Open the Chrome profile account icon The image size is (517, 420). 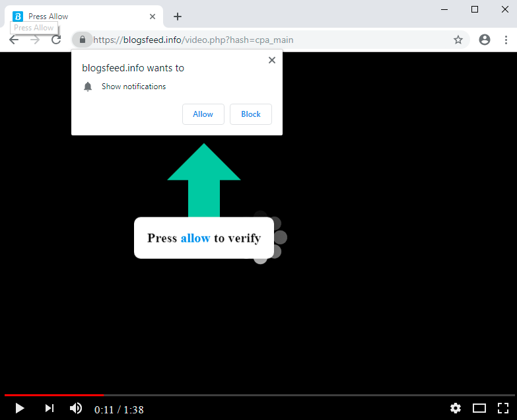point(485,40)
